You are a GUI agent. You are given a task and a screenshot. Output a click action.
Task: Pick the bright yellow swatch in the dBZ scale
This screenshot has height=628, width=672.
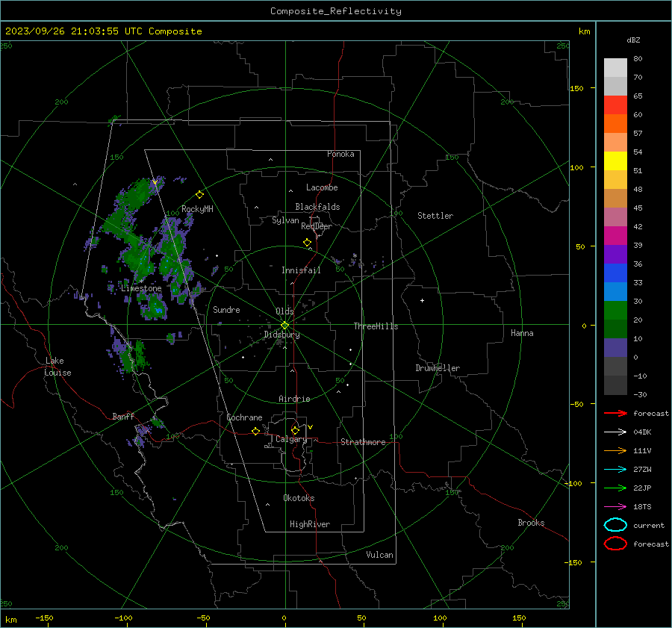[x=615, y=161]
